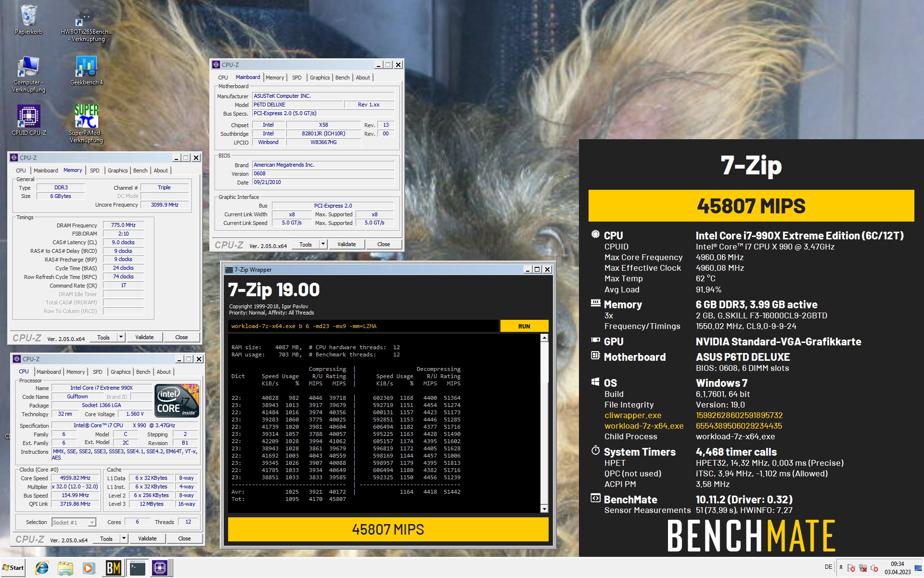
Task: Click the QPI Link 3719.86 MHz value
Action: [75, 504]
